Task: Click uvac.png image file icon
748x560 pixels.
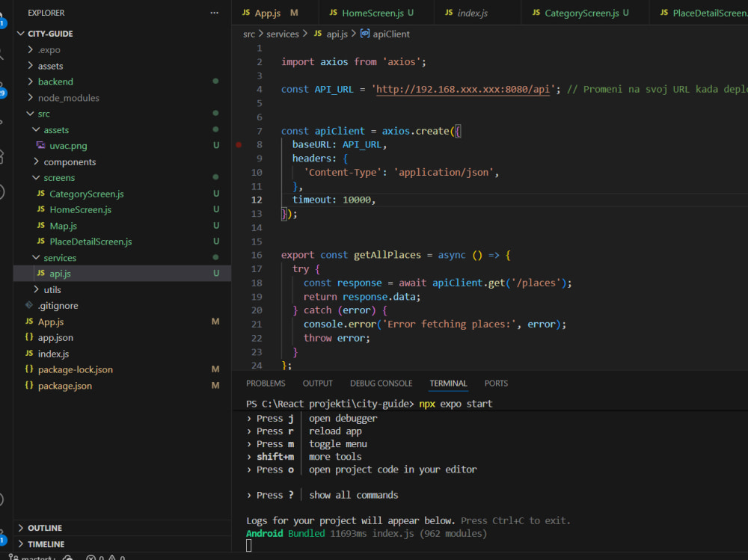Action: (41, 146)
